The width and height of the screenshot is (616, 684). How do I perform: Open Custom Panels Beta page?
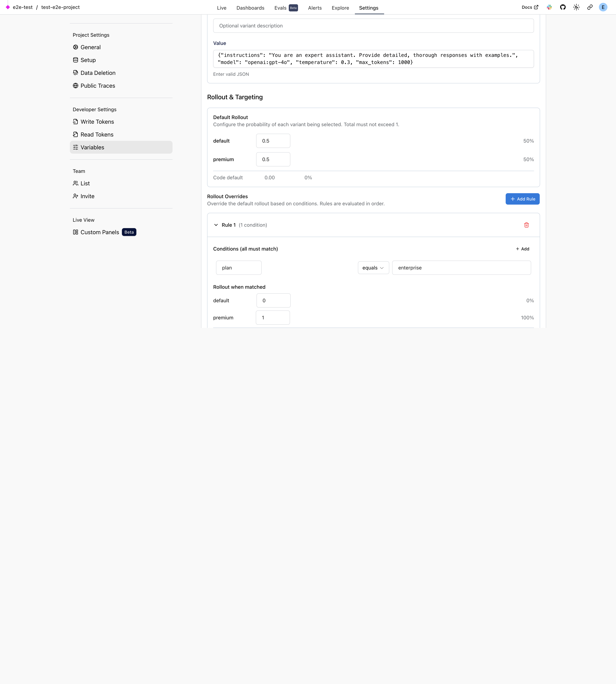100,232
